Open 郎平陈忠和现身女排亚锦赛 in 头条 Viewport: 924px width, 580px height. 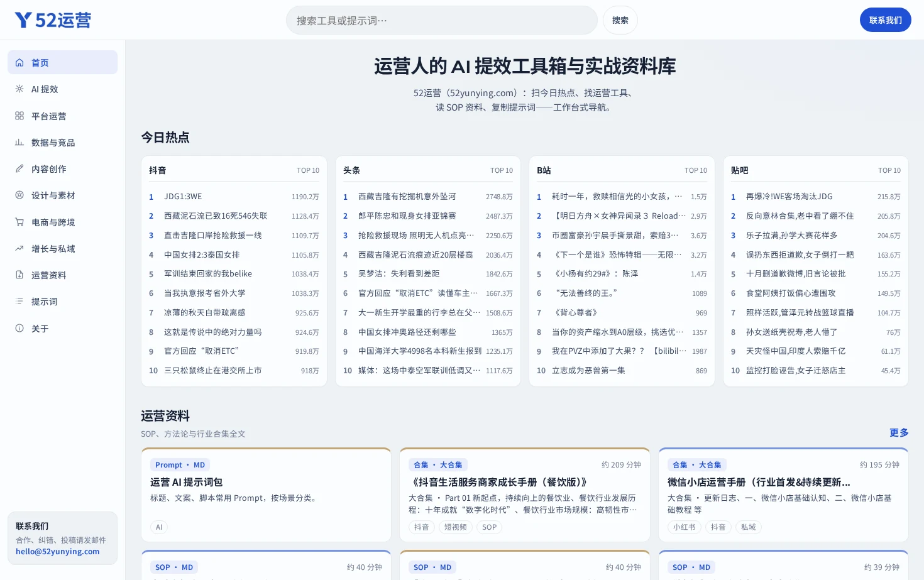coord(428,216)
